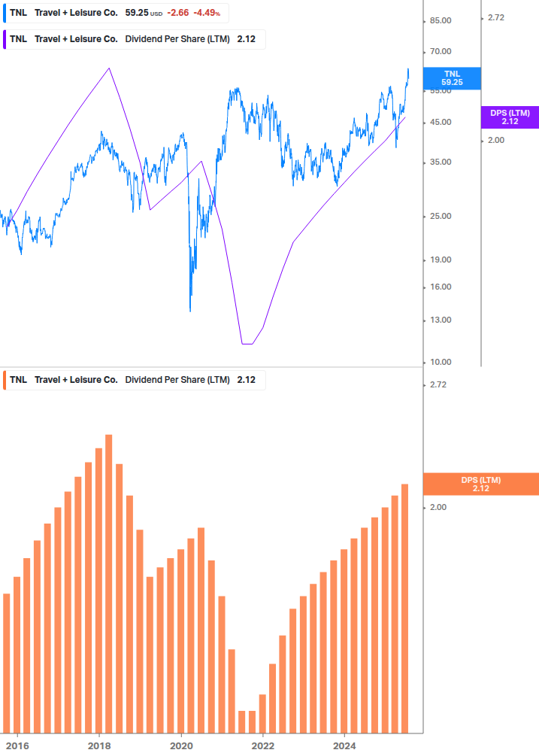Click the 16.00 price axis label
539x756 pixels.
[441, 287]
